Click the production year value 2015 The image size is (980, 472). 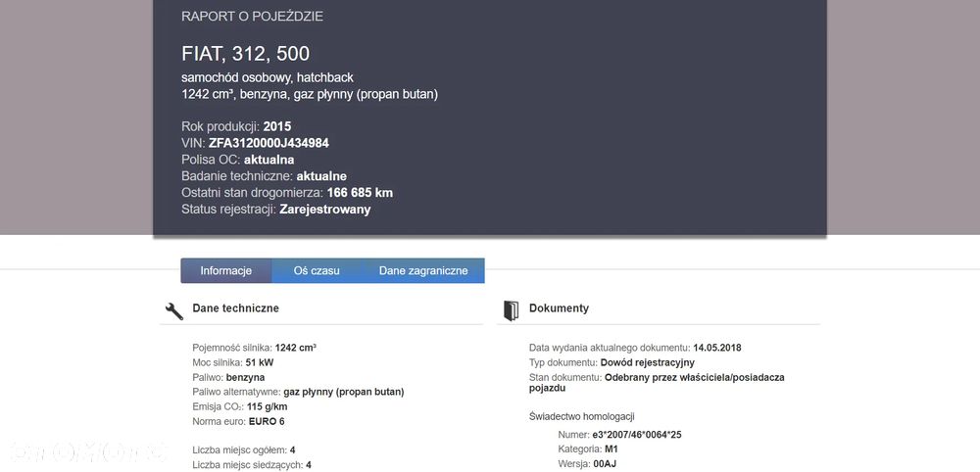[x=277, y=126]
